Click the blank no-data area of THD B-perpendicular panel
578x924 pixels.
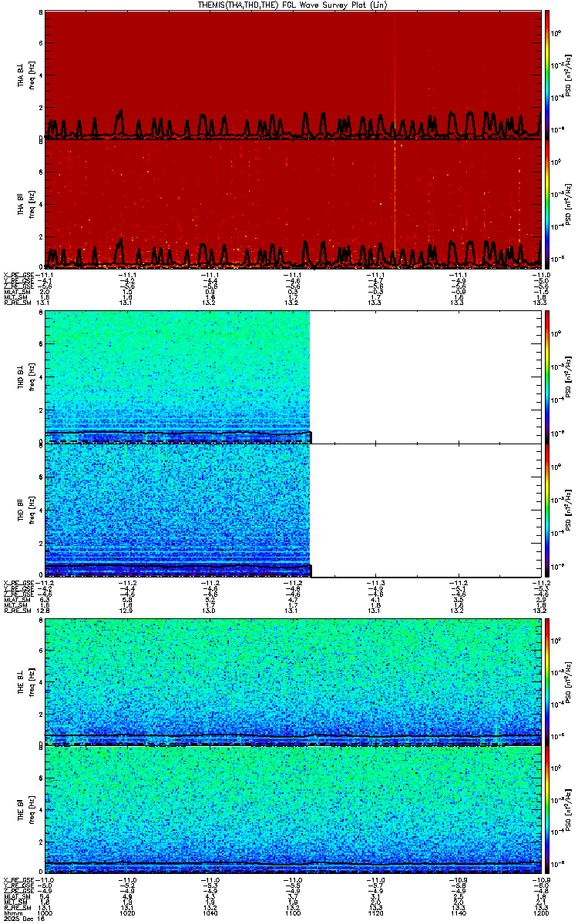pos(425,377)
